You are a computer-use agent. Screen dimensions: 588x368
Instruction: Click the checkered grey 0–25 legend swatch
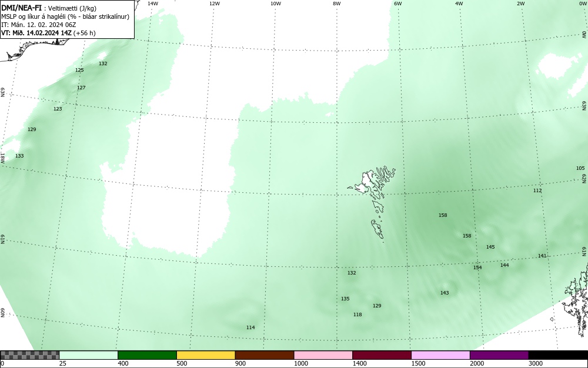click(x=29, y=355)
